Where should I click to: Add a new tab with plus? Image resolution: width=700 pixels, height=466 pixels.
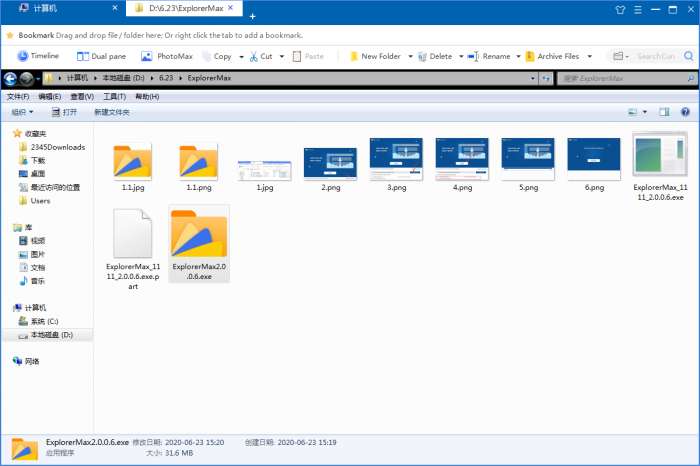click(x=252, y=17)
